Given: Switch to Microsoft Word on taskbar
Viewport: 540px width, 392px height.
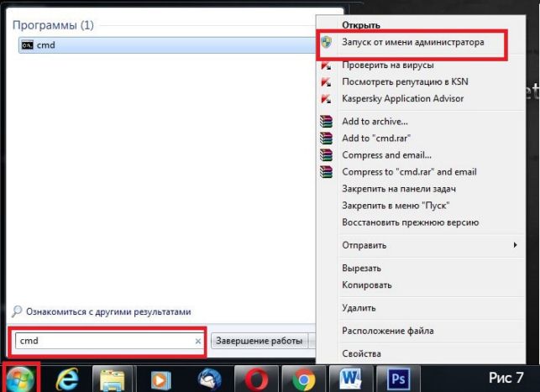Looking at the screenshot, I should pyautogui.click(x=350, y=379).
